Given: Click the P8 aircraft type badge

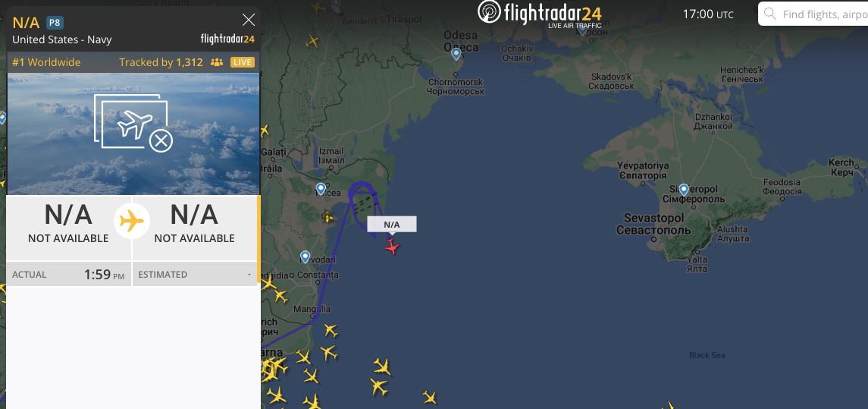Looking at the screenshot, I should point(55,23).
